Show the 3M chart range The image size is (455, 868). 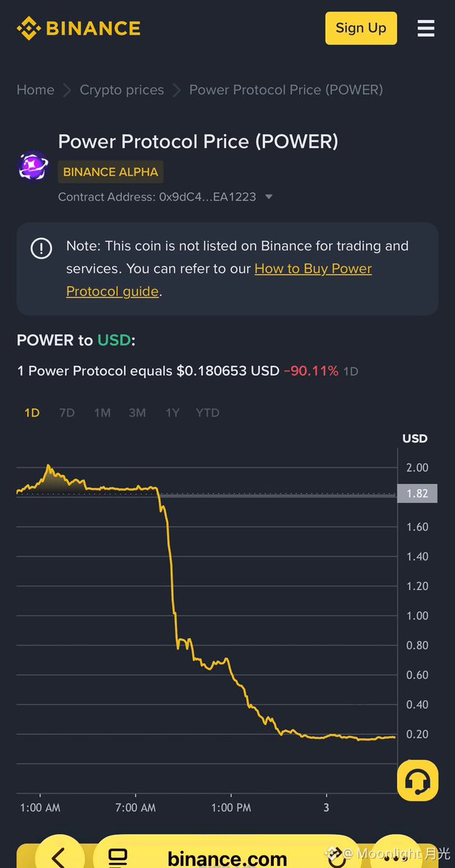137,413
